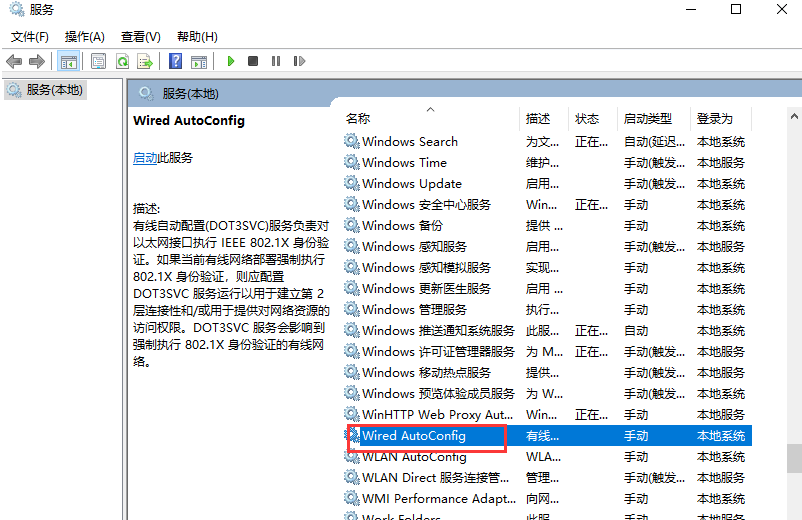Click gear icon of WLAN AutoConfig row
This screenshot has width=802, height=520.
click(x=351, y=457)
